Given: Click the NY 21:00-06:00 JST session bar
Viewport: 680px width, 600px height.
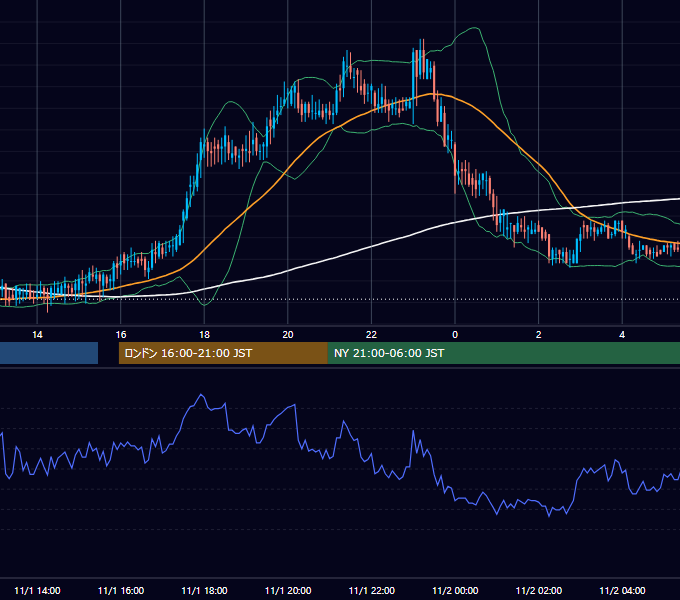Looking at the screenshot, I should click(503, 353).
